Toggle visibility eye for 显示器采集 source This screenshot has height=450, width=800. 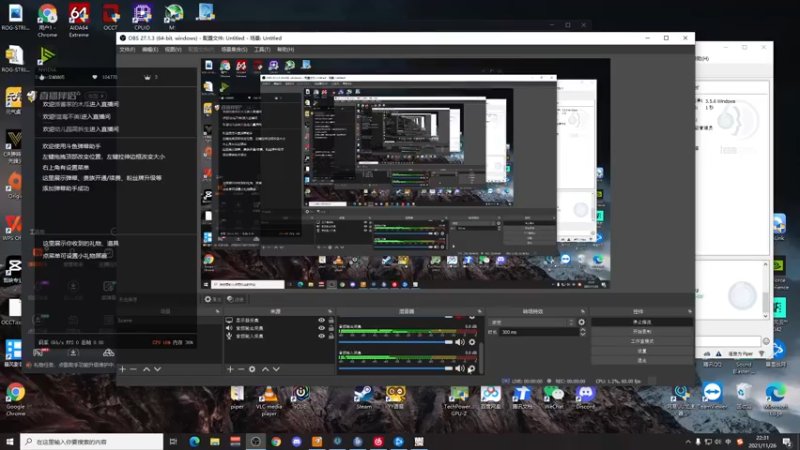tap(321, 320)
